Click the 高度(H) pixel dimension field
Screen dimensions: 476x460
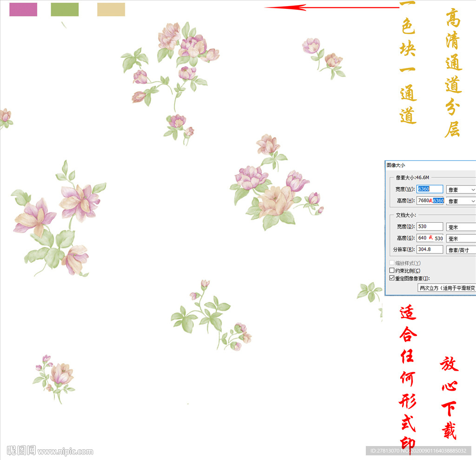[x=430, y=200]
